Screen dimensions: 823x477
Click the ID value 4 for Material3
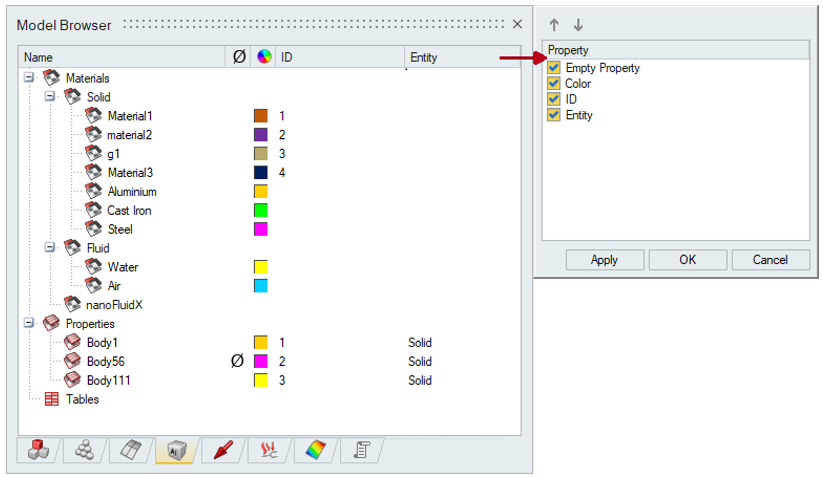click(282, 173)
